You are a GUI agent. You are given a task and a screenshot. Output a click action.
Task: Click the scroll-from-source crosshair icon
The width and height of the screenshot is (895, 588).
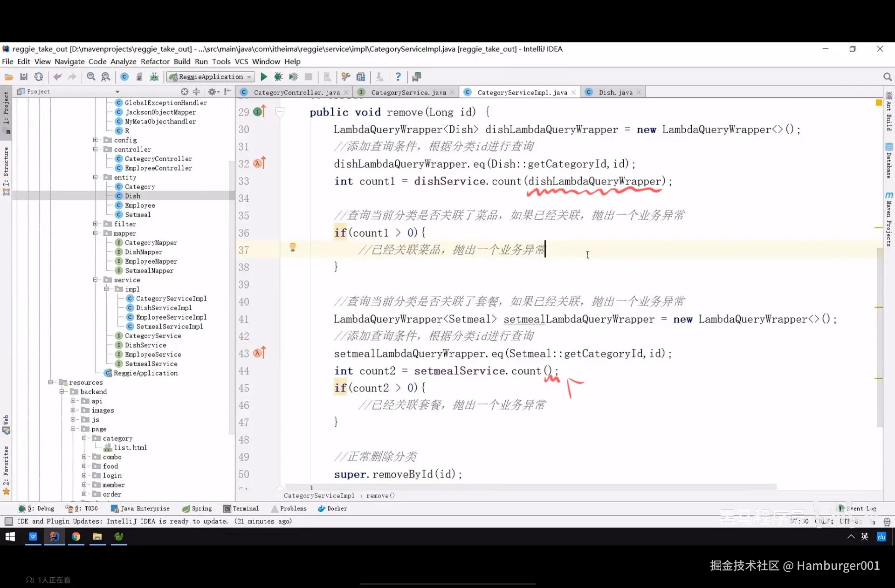(185, 92)
